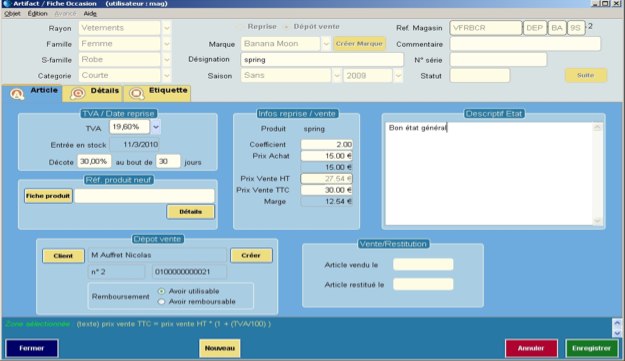Image resolution: width=625 pixels, height=361 pixels.
Task: Click the N° série input field
Action: [498, 60]
